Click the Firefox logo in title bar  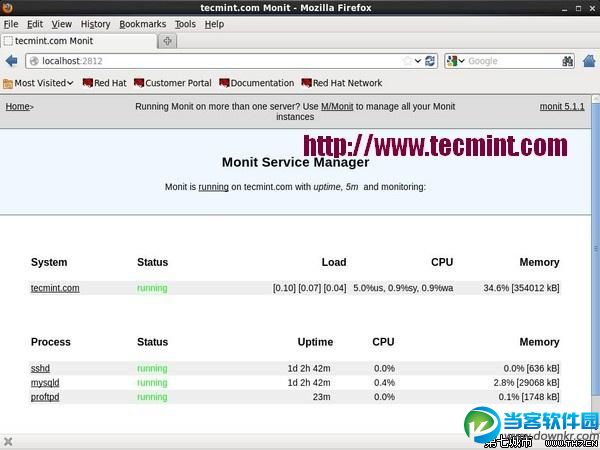click(7, 7)
